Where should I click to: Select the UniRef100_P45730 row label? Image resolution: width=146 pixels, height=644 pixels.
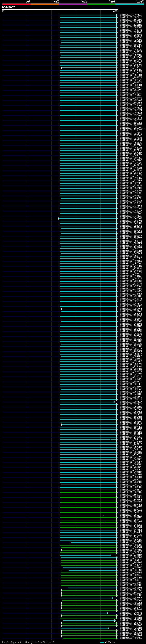click(x=131, y=50)
